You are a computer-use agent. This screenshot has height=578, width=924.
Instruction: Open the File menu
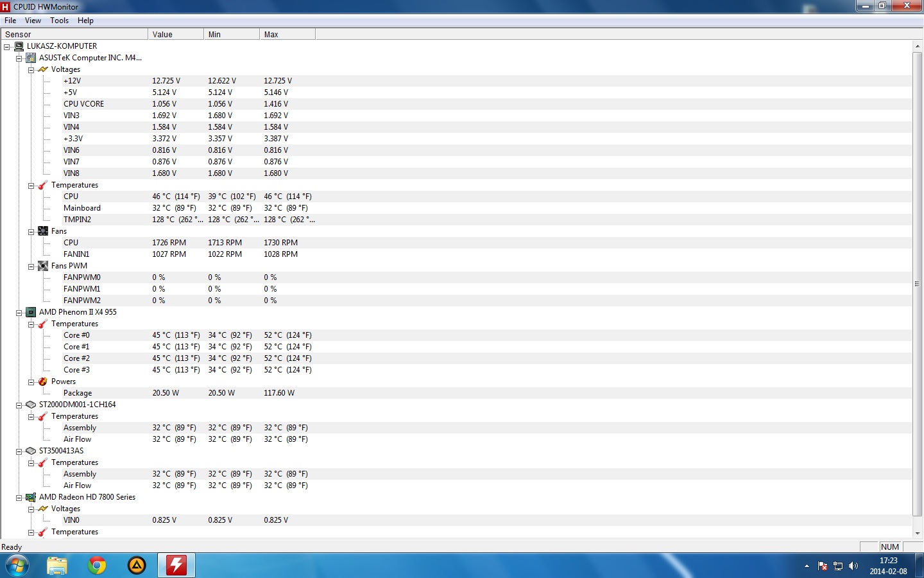[x=10, y=21]
